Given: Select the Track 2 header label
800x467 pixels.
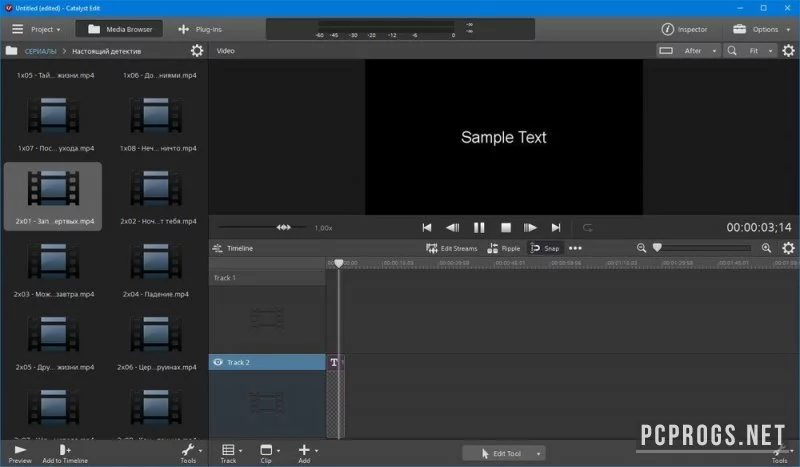Looking at the screenshot, I should (x=238, y=362).
